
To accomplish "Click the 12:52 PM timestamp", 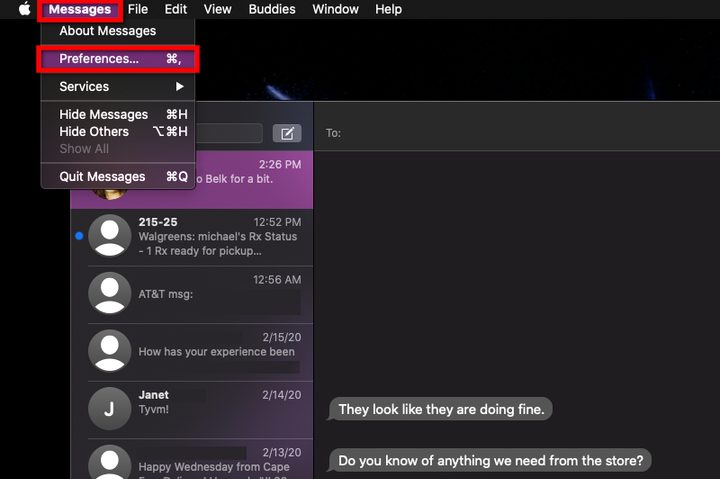I will [x=277, y=222].
